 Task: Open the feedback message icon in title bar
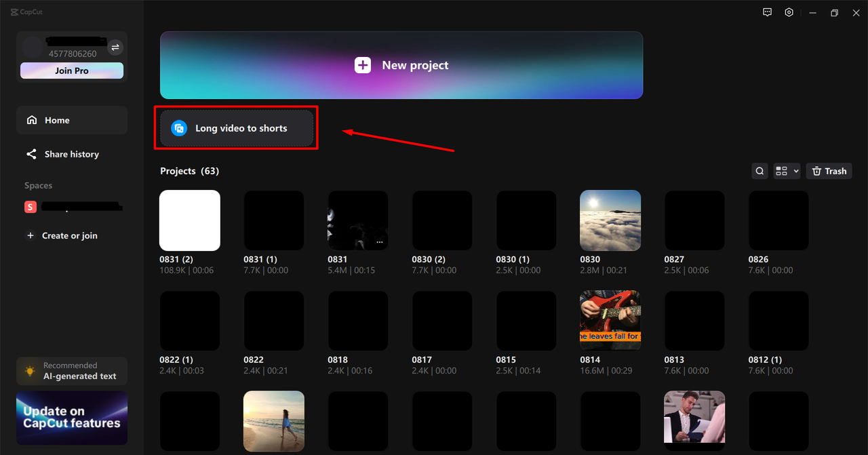(767, 12)
